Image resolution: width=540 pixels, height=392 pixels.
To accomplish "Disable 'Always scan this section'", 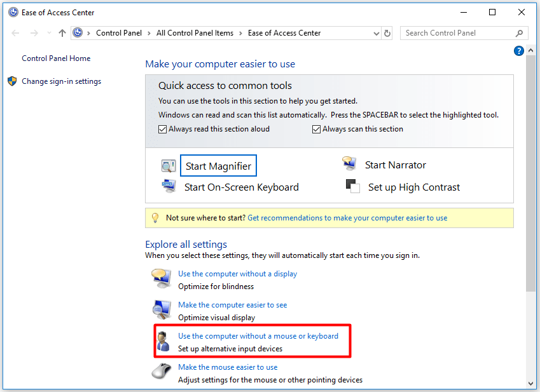I will tap(316, 129).
